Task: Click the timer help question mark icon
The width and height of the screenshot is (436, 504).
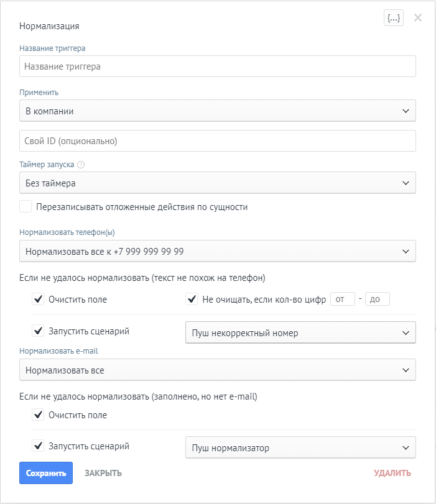Action: (x=81, y=165)
